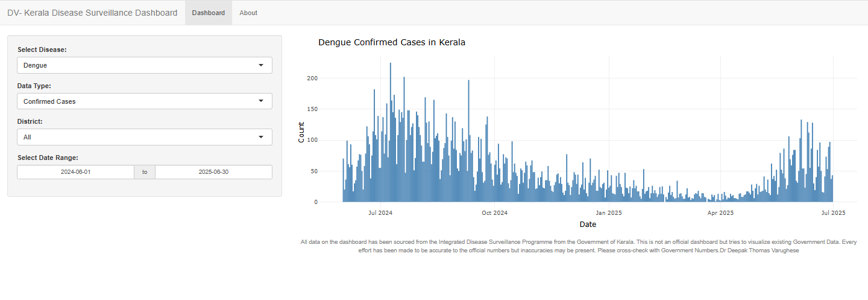868x300 pixels.
Task: Click the Oct 2024 x-axis tick label
Action: pos(494,212)
